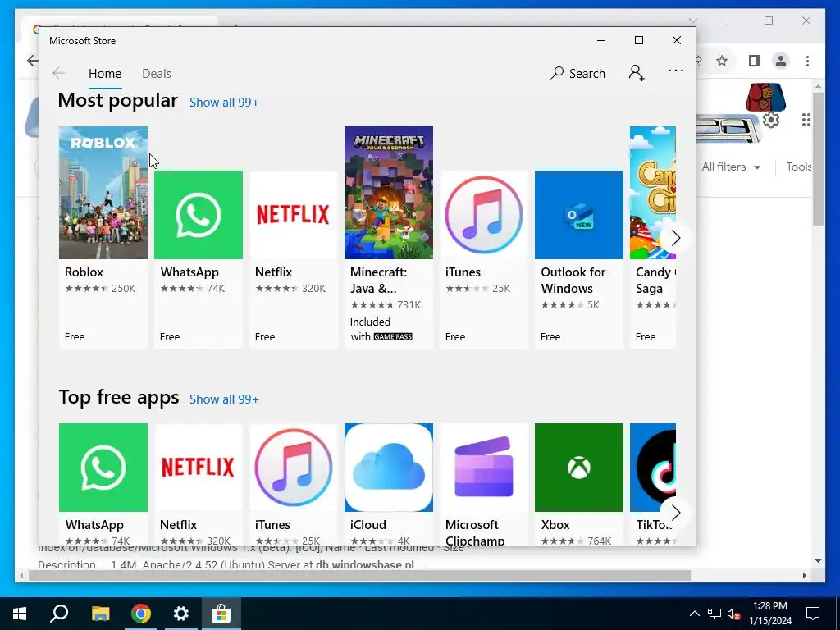Show hidden system tray icons
The width and height of the screenshot is (840, 630).
click(x=694, y=614)
